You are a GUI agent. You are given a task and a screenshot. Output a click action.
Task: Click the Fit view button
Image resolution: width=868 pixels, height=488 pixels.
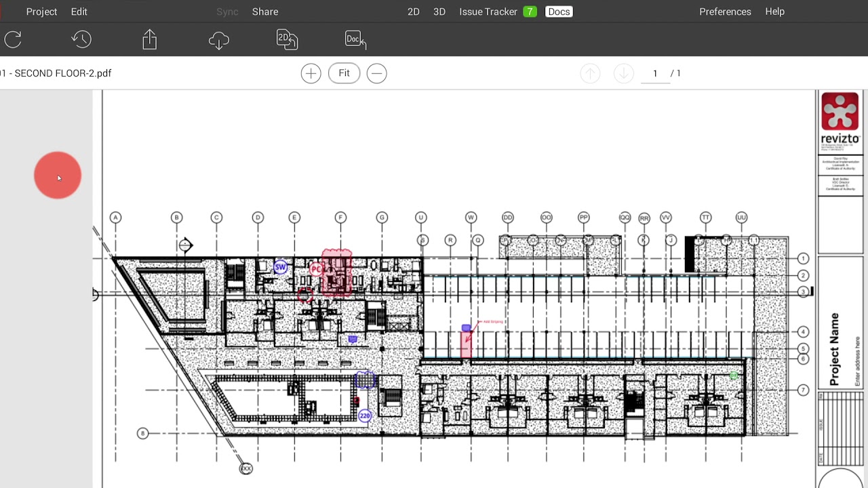coord(344,73)
